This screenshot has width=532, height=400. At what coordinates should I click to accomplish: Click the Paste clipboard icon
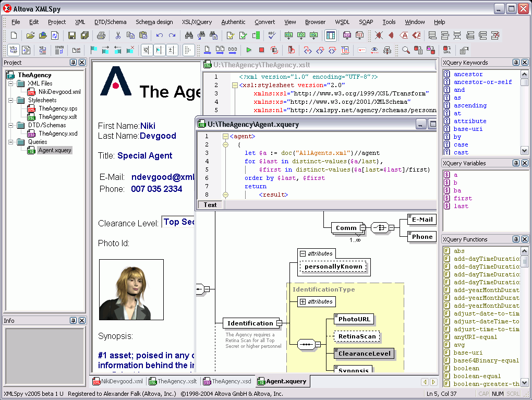[143, 35]
